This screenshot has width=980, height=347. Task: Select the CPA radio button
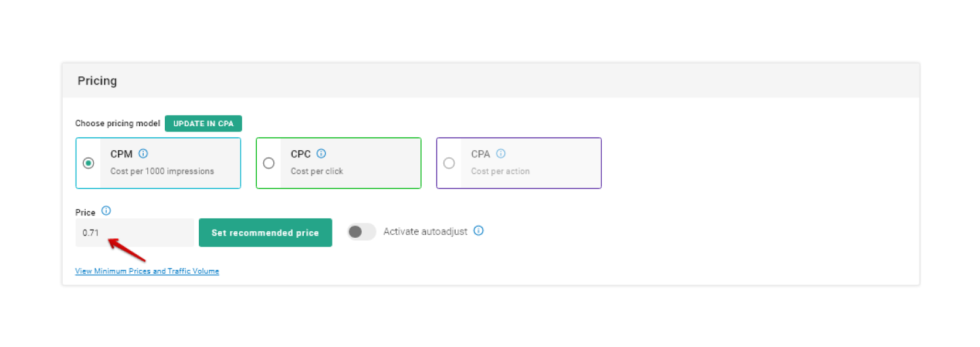point(449,163)
